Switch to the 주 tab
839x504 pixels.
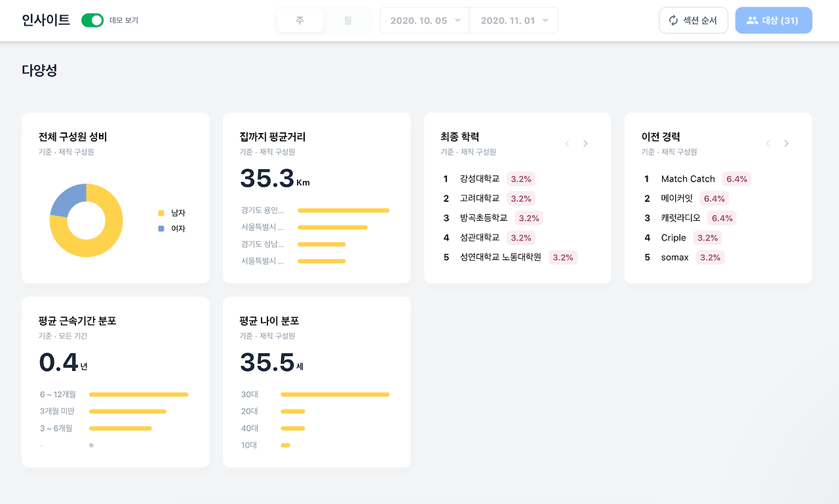[x=300, y=20]
